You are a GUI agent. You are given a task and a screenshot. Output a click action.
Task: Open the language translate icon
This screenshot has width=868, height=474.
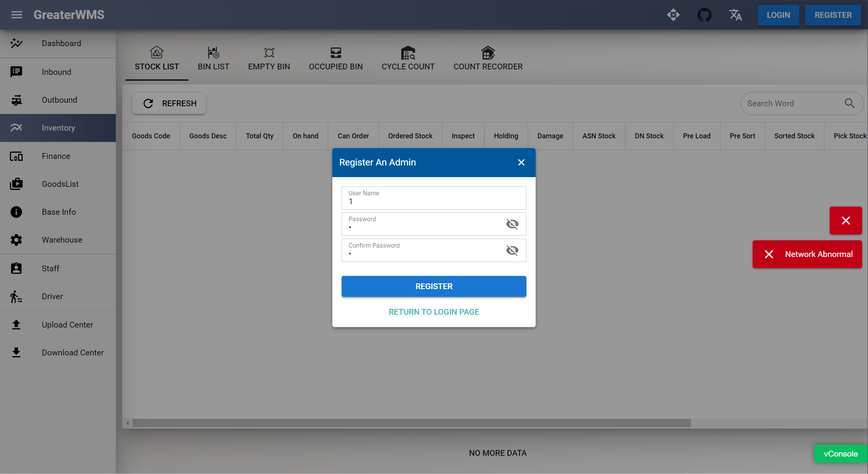pos(735,15)
